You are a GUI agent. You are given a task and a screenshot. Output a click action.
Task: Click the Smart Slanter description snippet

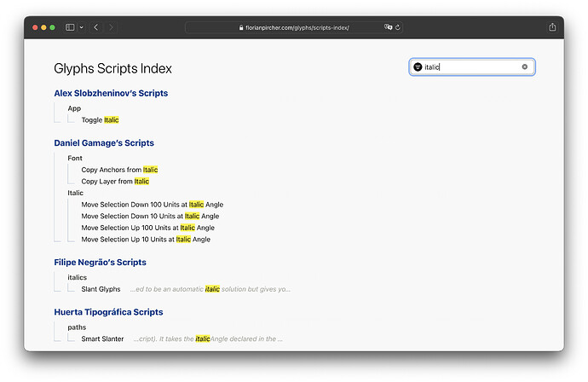208,339
